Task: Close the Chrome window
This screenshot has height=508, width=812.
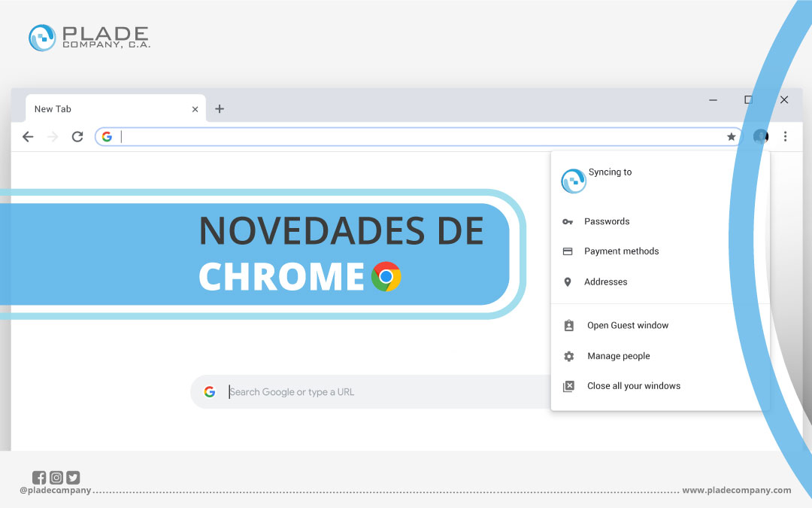Action: click(784, 99)
